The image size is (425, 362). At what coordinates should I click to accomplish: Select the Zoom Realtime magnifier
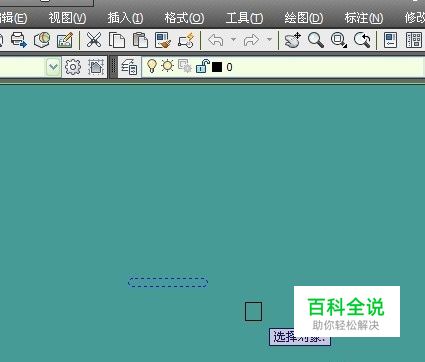tap(316, 40)
